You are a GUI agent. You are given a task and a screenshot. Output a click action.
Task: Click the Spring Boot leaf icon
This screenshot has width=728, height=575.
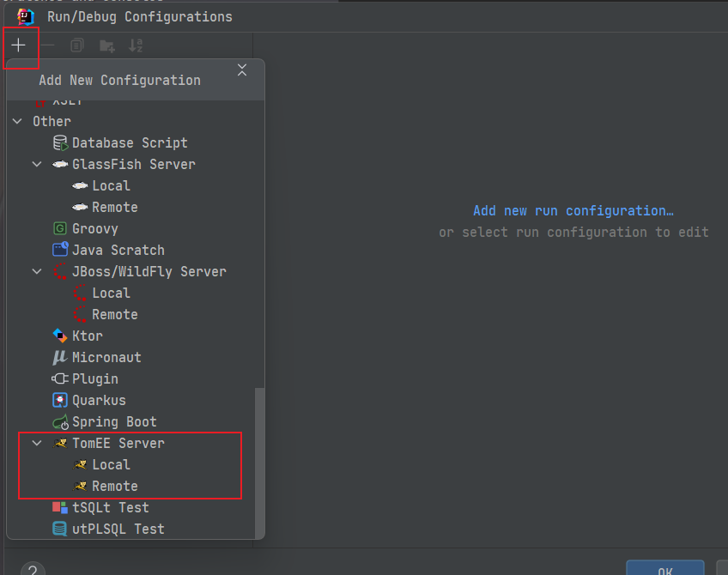(x=60, y=422)
